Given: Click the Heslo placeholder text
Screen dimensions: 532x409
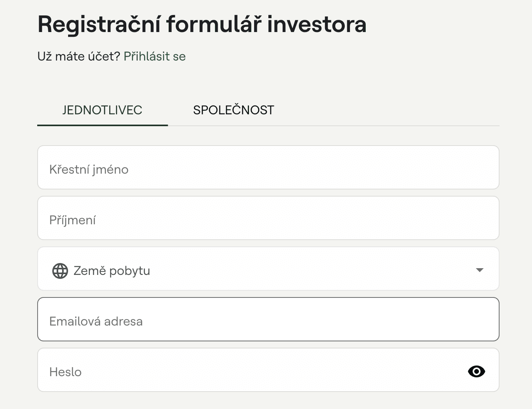Looking at the screenshot, I should [x=65, y=372].
